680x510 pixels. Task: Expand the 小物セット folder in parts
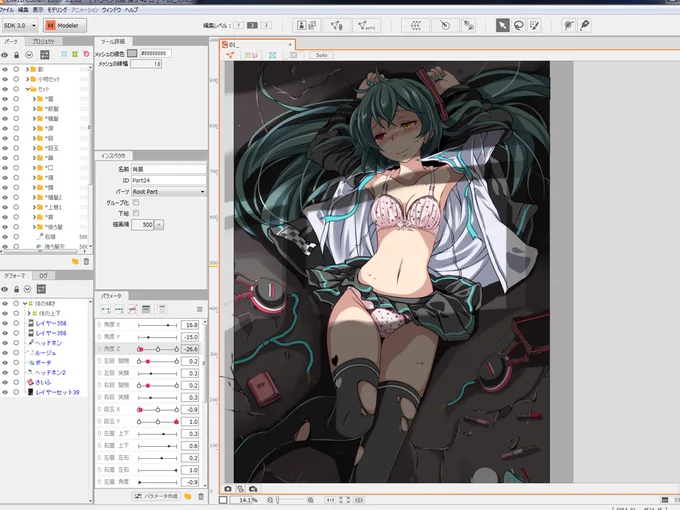(x=28, y=79)
